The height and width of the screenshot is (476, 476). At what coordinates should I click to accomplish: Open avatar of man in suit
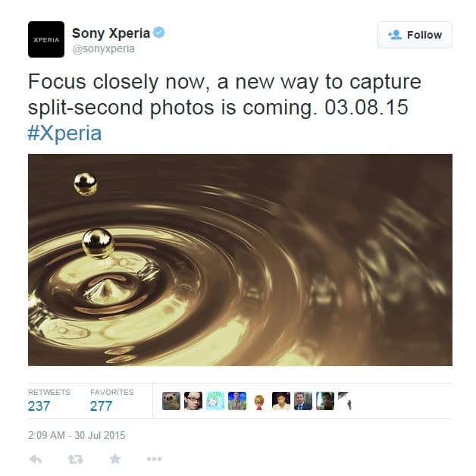[x=303, y=401]
